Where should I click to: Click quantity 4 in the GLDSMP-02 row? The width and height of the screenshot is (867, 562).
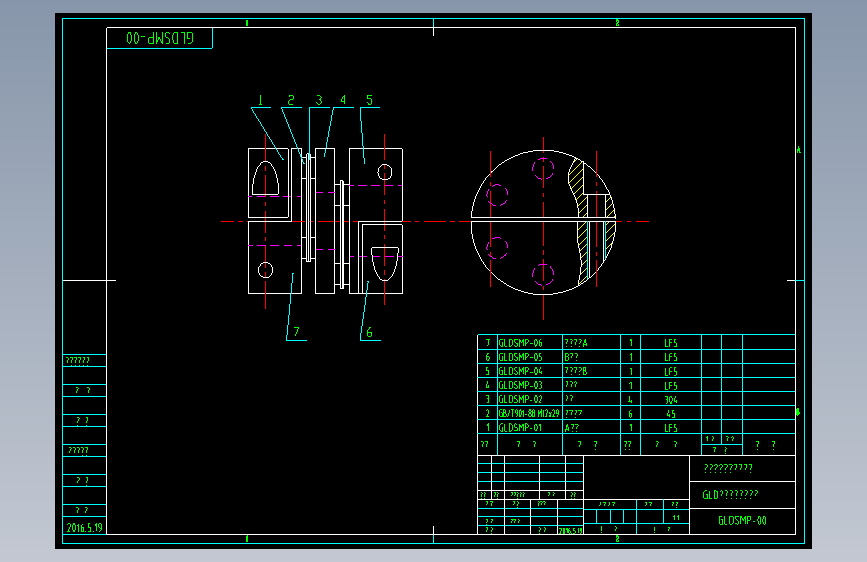tap(630, 399)
